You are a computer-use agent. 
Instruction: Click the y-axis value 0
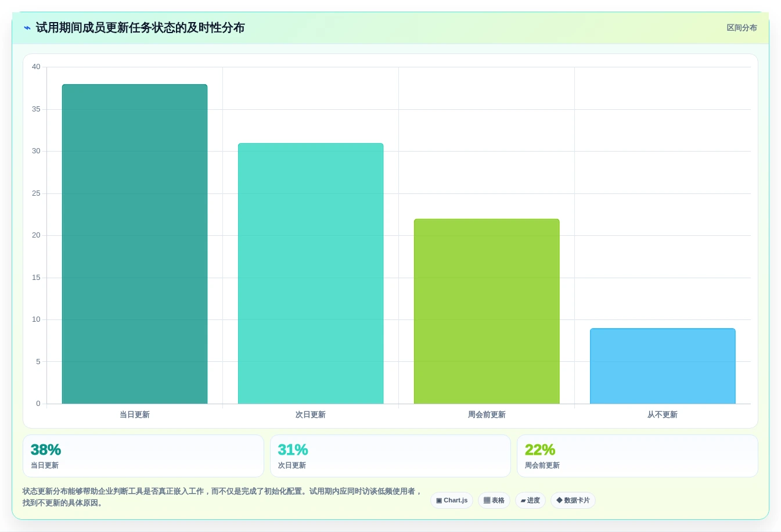38,404
